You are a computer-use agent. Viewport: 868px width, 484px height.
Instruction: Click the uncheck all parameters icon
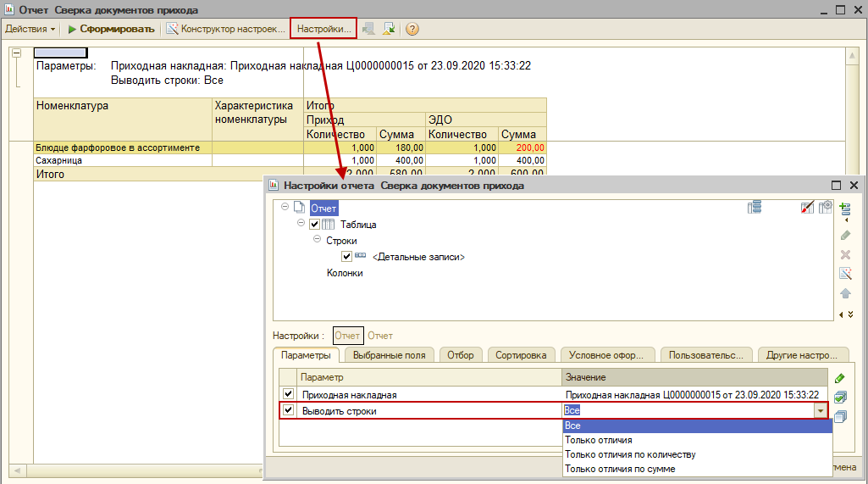click(840, 416)
